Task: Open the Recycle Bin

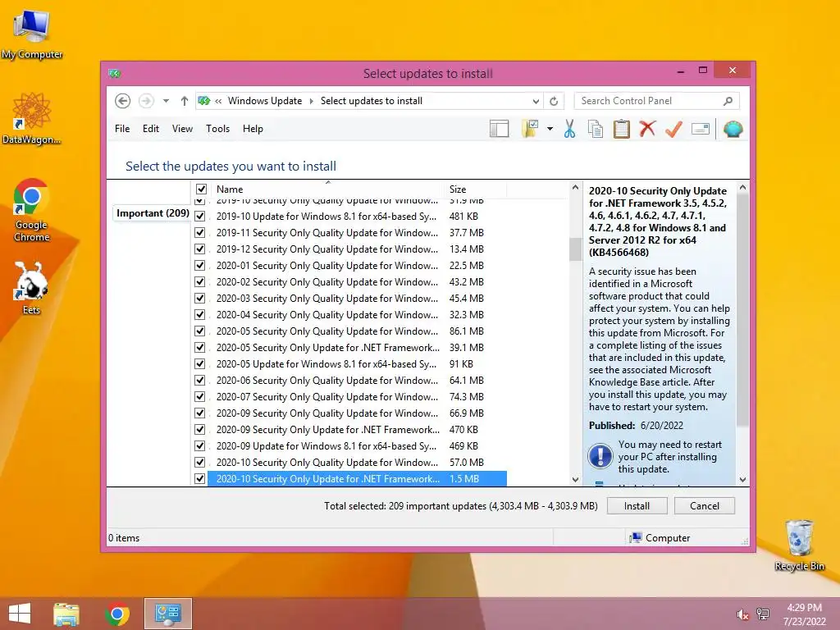Action: click(x=799, y=545)
